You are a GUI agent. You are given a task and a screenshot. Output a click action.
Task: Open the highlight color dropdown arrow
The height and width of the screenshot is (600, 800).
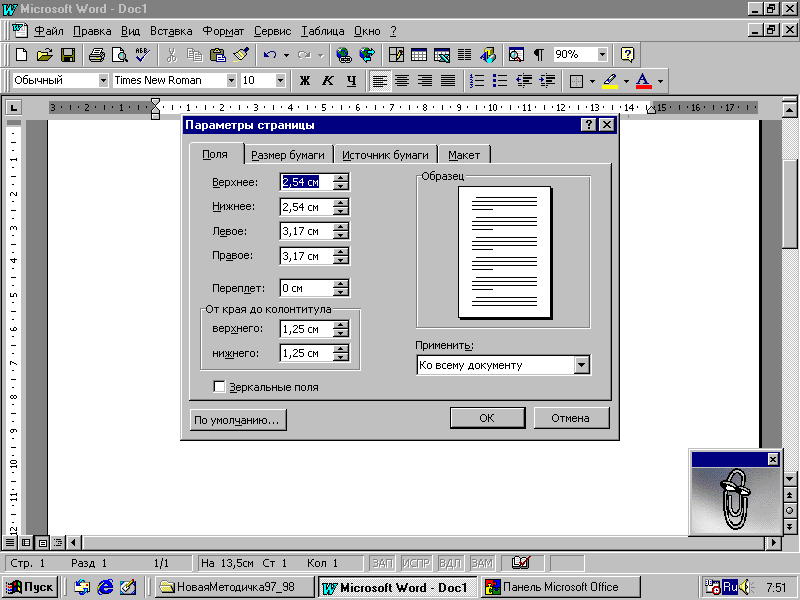627,81
